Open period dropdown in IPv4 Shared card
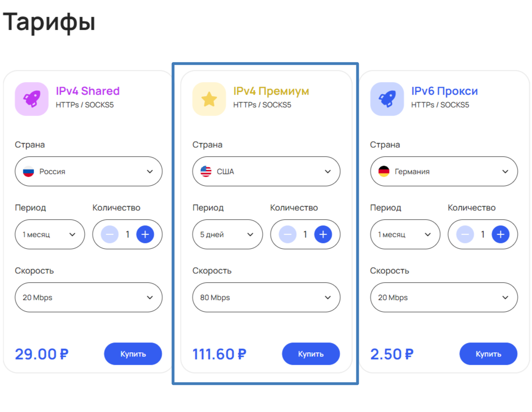This screenshot has height=412, width=532. point(50,234)
